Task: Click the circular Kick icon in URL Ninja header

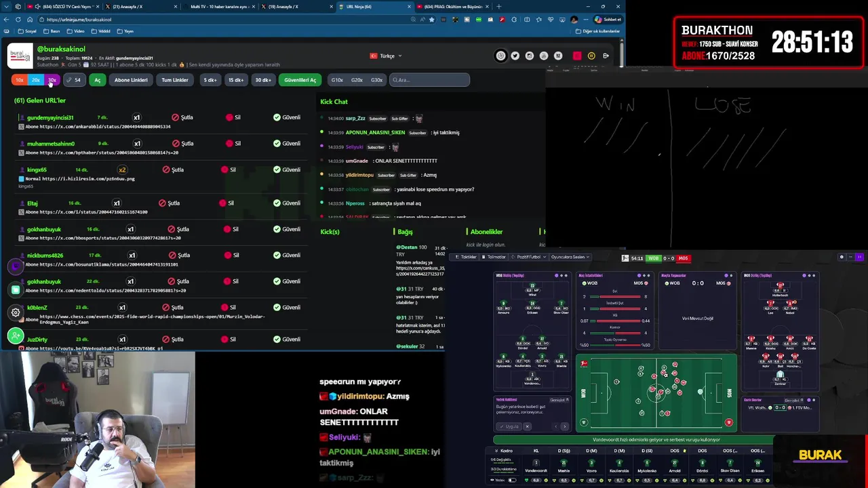Action: (x=500, y=56)
